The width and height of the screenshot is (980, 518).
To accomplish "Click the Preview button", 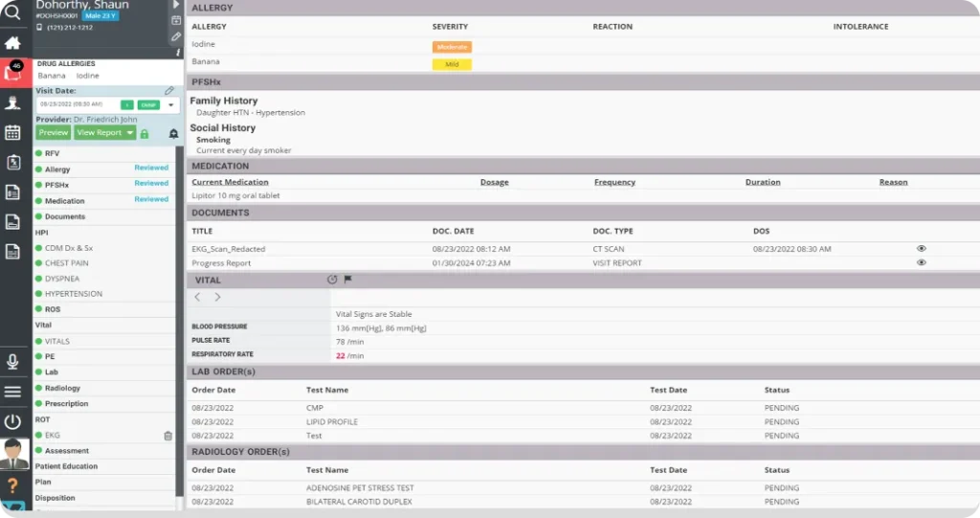I will pyautogui.click(x=54, y=133).
